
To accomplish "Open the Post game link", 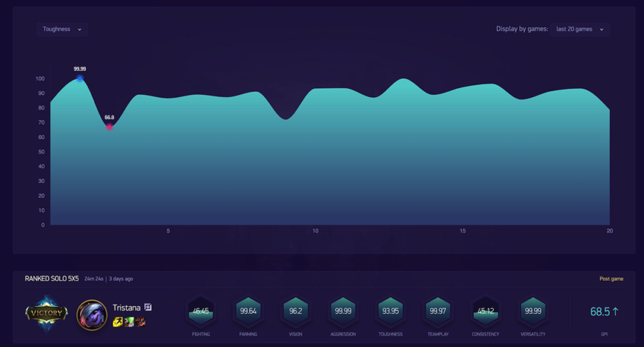I will tap(611, 279).
